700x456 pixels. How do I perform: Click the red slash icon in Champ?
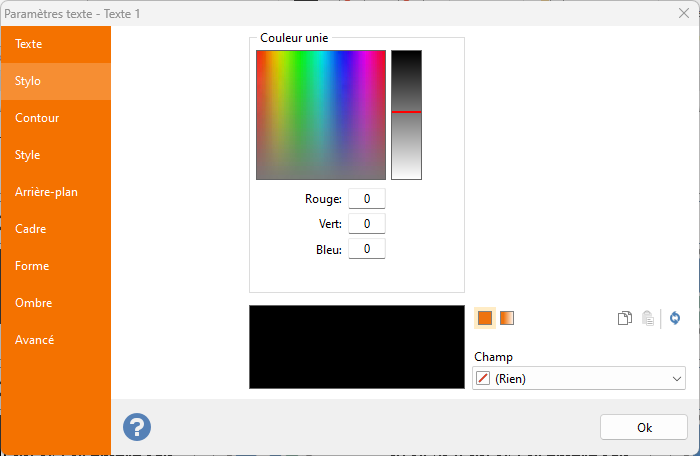pos(484,379)
